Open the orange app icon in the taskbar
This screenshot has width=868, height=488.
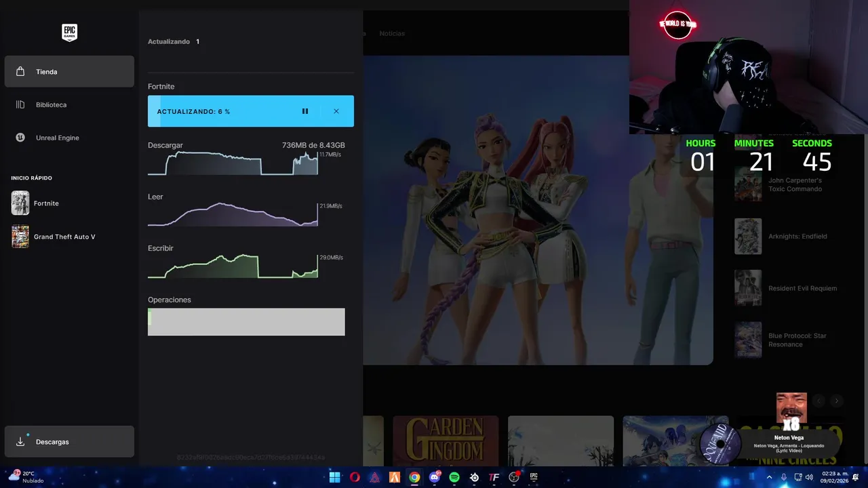point(395,477)
